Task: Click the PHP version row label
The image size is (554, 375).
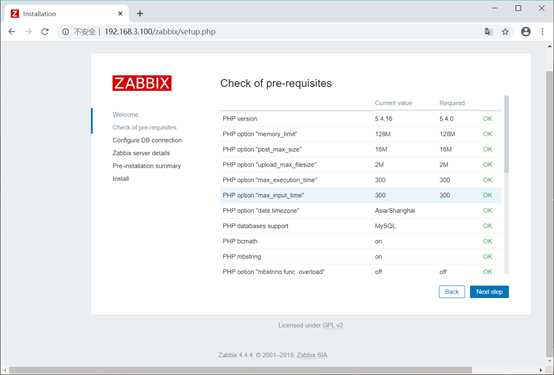Action: 240,119
